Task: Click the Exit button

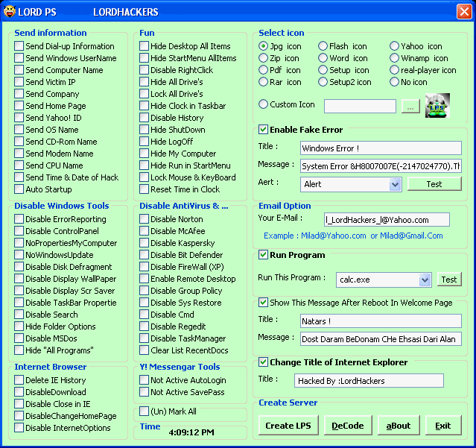Action: coord(443,426)
